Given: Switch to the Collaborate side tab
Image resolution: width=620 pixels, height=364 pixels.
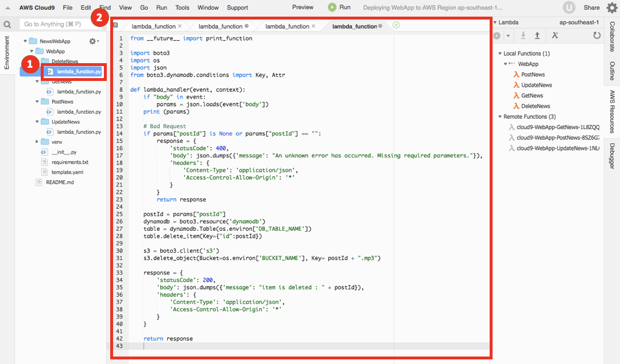Looking at the screenshot, I should [x=612, y=36].
